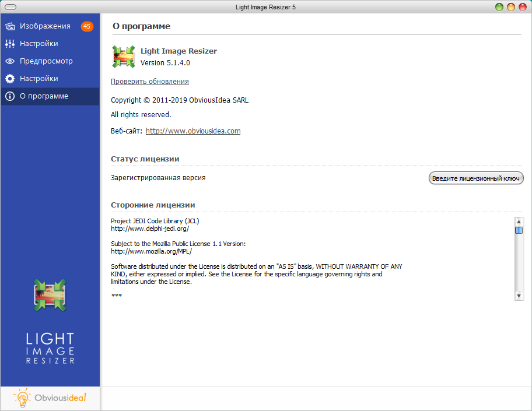Click the Light Image Resizer product name
Viewport: 532px width, 411px height.
[179, 51]
